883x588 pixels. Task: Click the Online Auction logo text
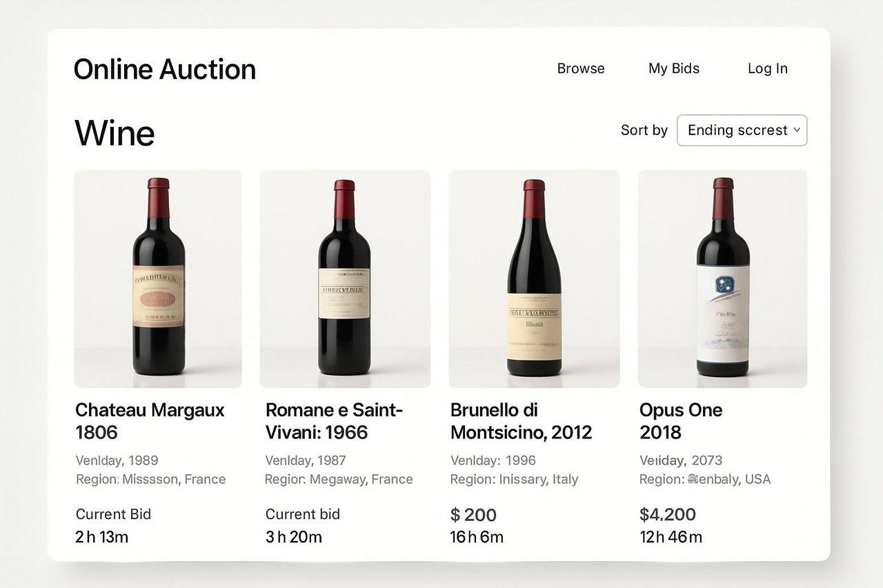pos(164,69)
